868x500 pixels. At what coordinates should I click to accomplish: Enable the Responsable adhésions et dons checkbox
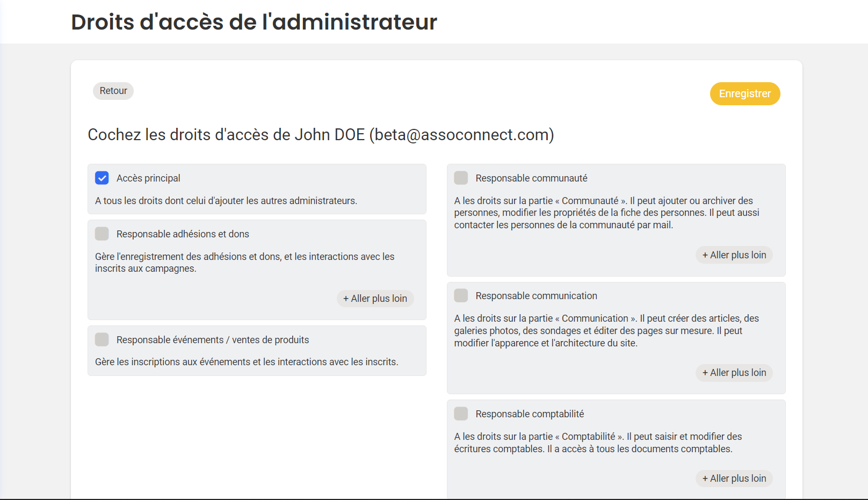[102, 234]
